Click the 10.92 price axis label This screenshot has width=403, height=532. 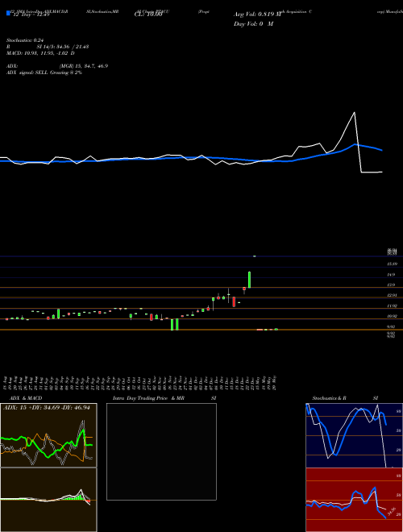[x=393, y=316]
